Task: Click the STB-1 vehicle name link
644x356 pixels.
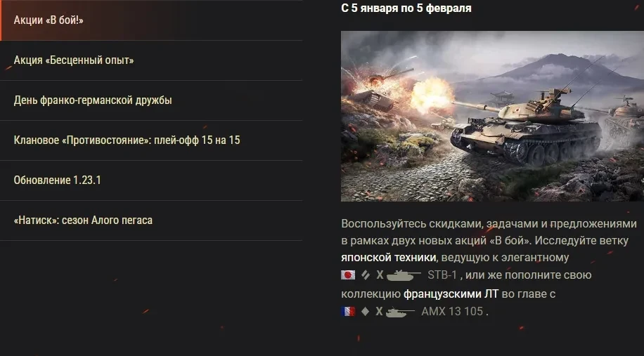Action: 442,275
